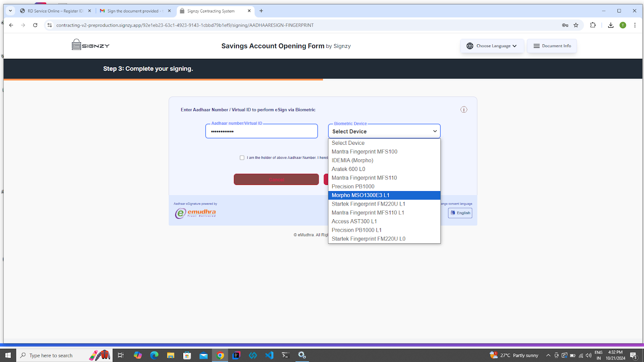This screenshot has height=362, width=644.
Task: Open the Chrome three-dot menu
Action: tap(635, 25)
